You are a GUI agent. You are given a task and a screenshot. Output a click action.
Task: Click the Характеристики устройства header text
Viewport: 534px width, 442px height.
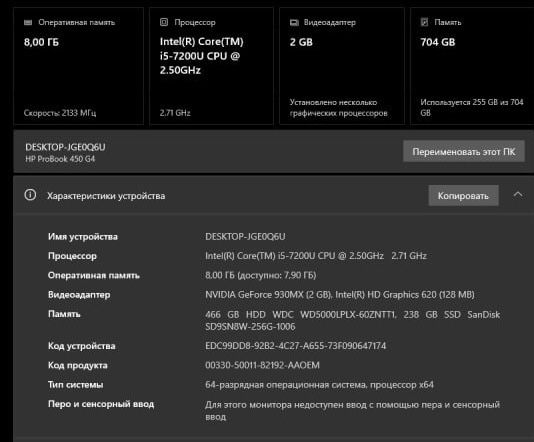tap(106, 196)
